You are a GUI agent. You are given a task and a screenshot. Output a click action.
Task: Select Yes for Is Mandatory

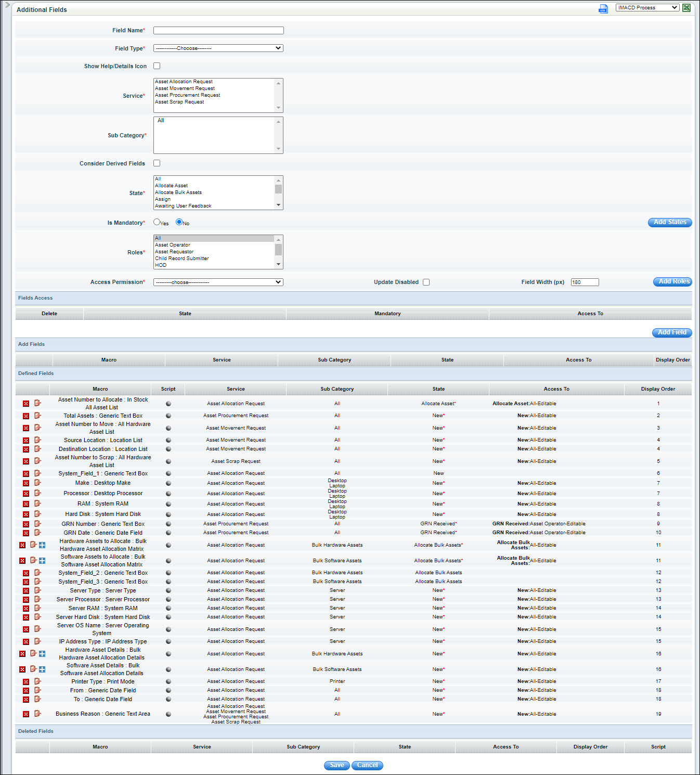157,222
